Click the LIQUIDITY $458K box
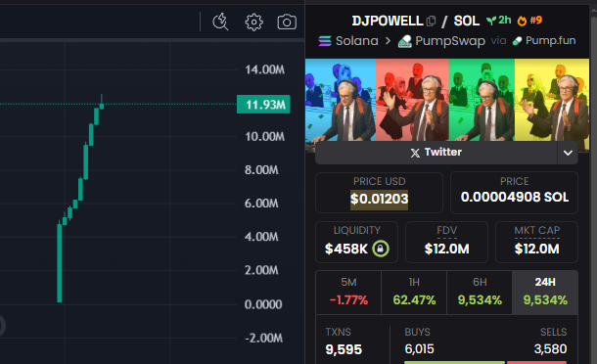The width and height of the screenshot is (597, 364). pos(357,242)
